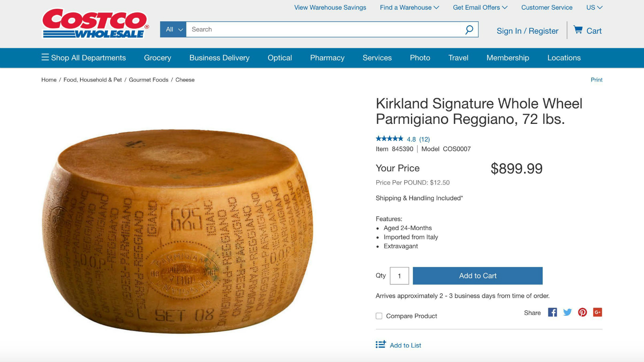Check the Compare Product checkbox
The height and width of the screenshot is (362, 644).
[379, 316]
